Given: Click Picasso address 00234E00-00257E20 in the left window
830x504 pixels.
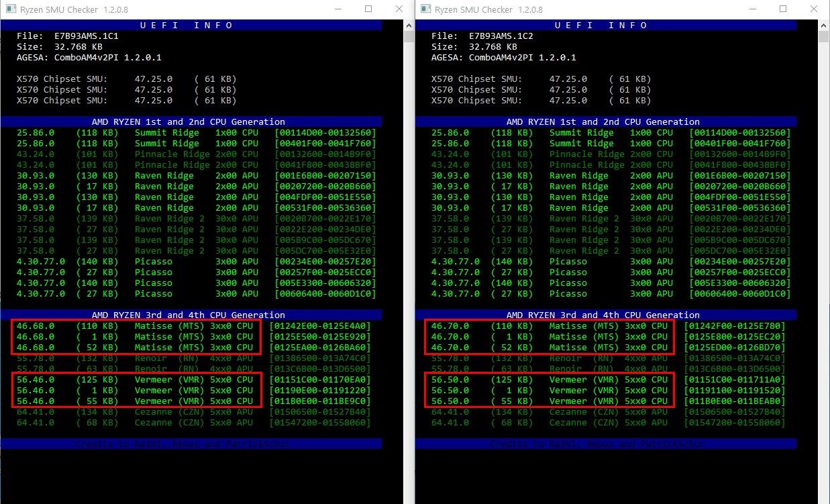Looking at the screenshot, I should pos(325,261).
